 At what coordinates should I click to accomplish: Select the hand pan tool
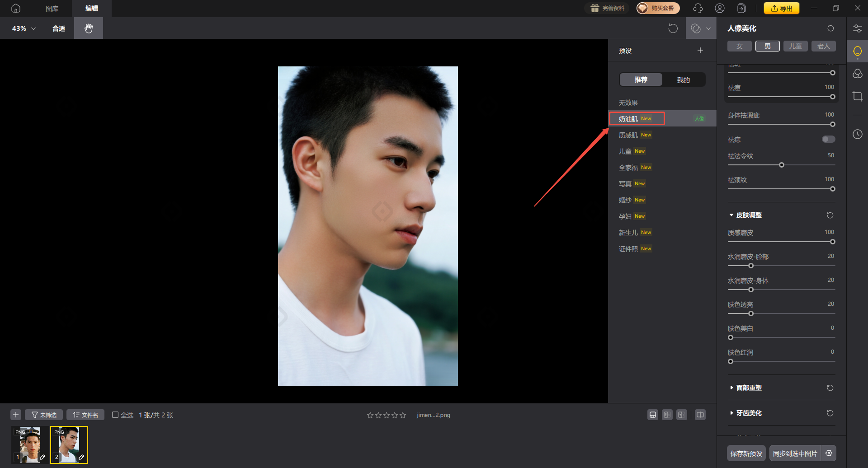pos(89,28)
